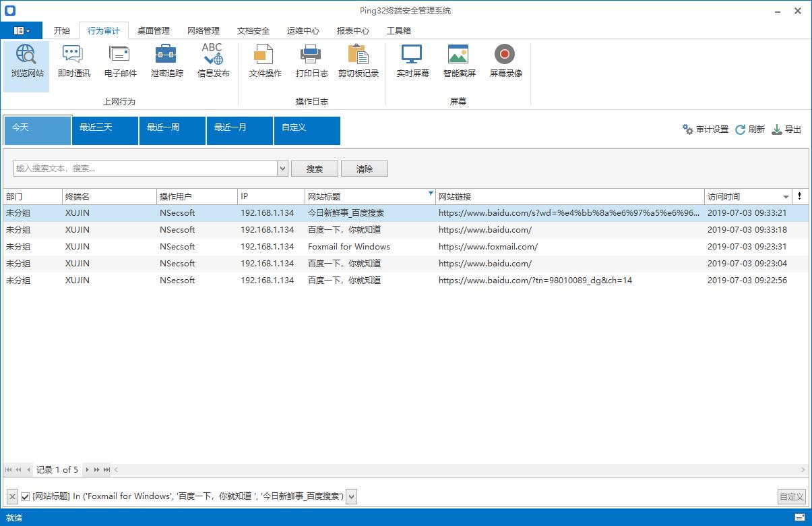The image size is (812, 526).
Task: Open the 文件操作 file operation log
Action: [x=265, y=61]
